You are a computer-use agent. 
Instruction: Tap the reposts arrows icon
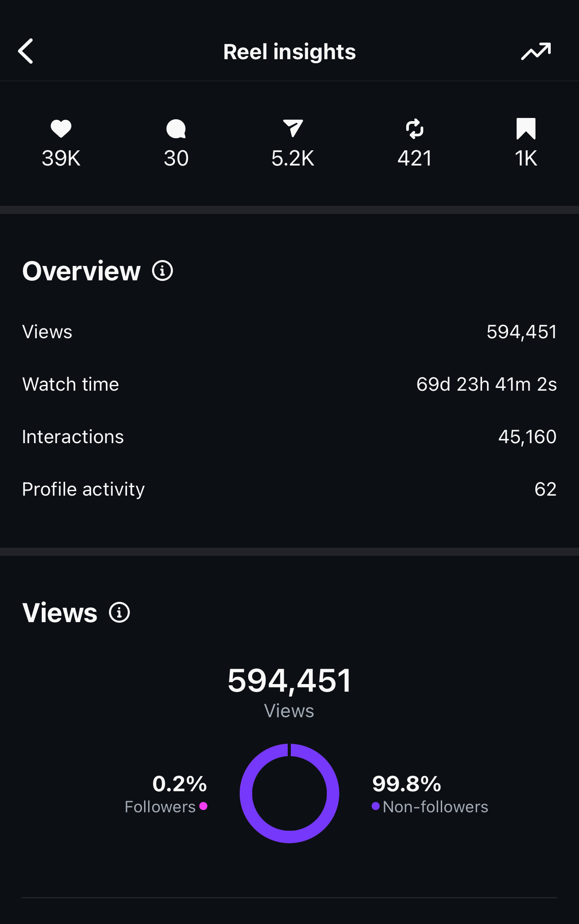(414, 129)
